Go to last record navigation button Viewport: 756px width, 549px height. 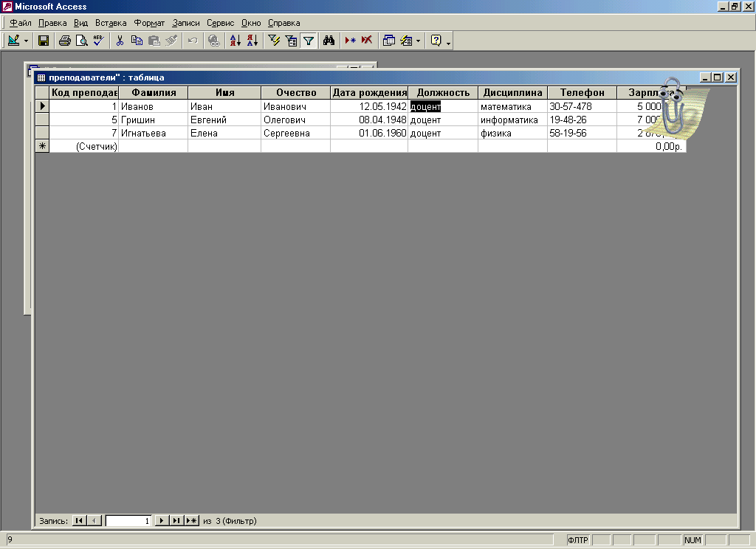pos(176,520)
